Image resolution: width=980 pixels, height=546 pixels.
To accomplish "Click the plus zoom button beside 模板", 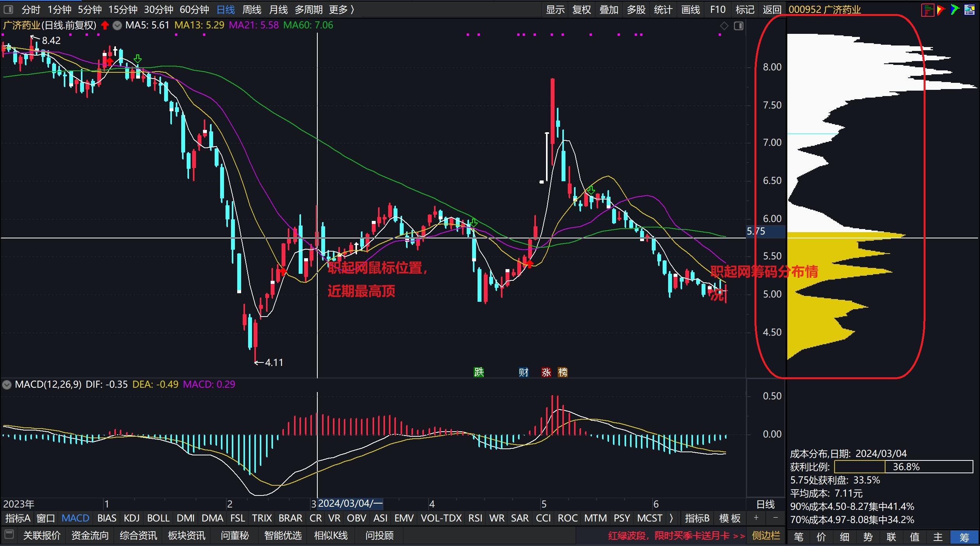I will click(756, 518).
